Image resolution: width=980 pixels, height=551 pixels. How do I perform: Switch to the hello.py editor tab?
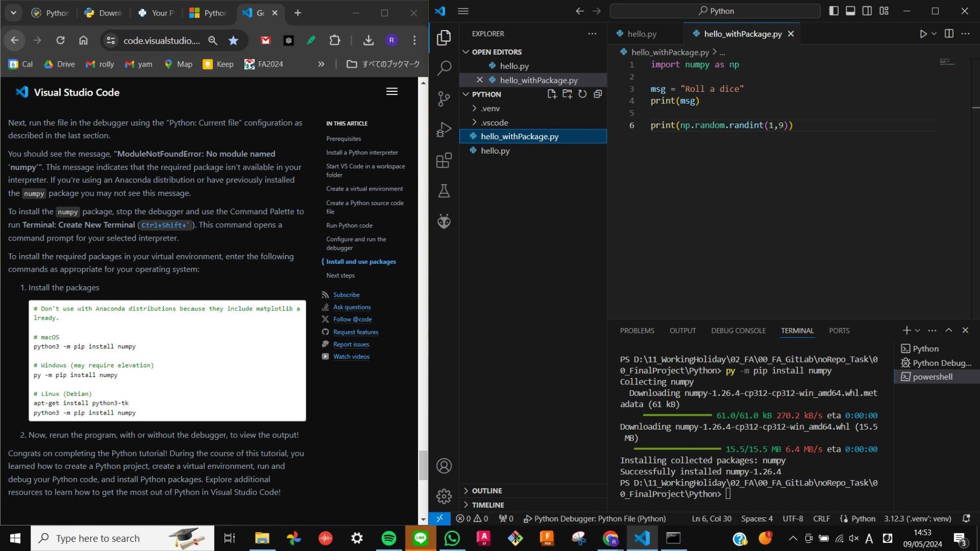point(642,34)
